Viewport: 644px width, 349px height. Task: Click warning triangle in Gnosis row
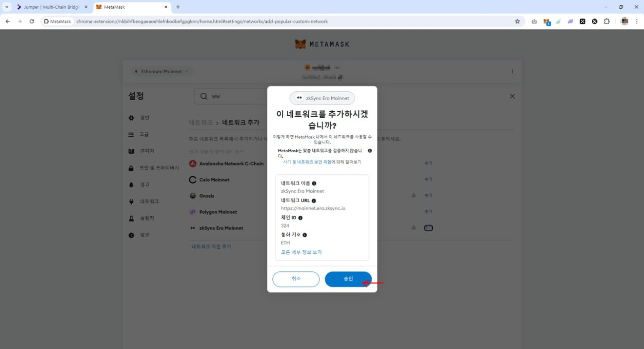pyautogui.click(x=414, y=195)
